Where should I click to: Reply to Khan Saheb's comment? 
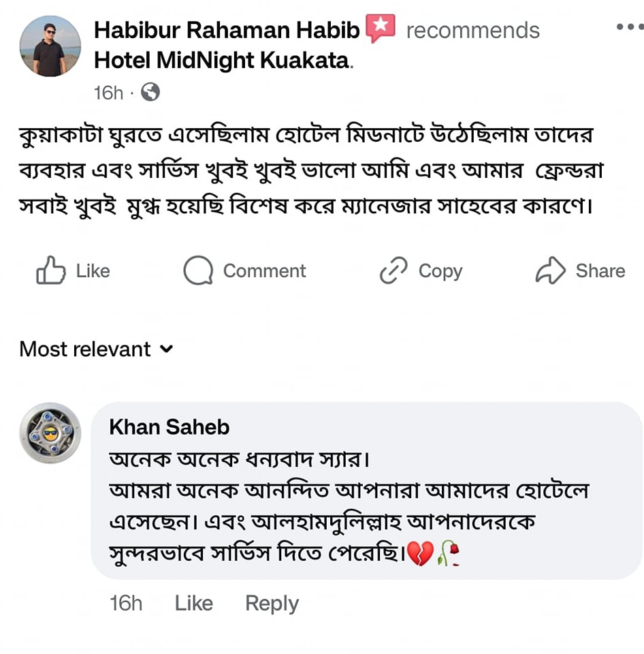[272, 604]
